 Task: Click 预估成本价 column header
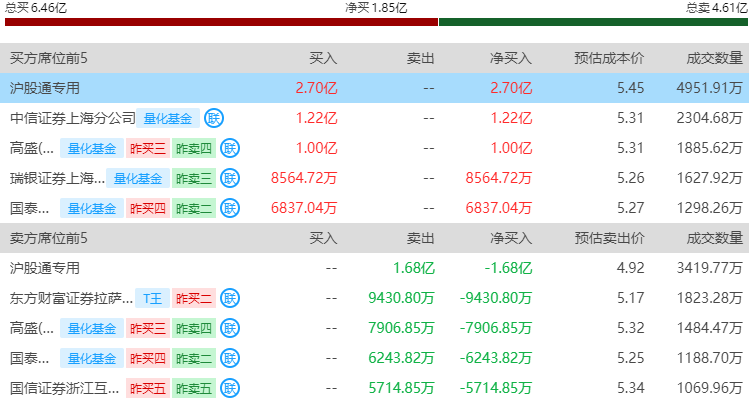click(609, 58)
